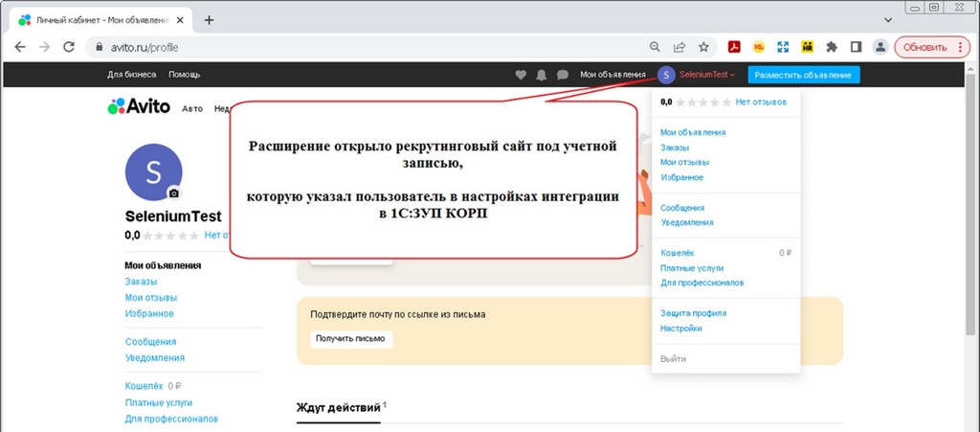Open Избранное in left sidebar

[x=149, y=313]
